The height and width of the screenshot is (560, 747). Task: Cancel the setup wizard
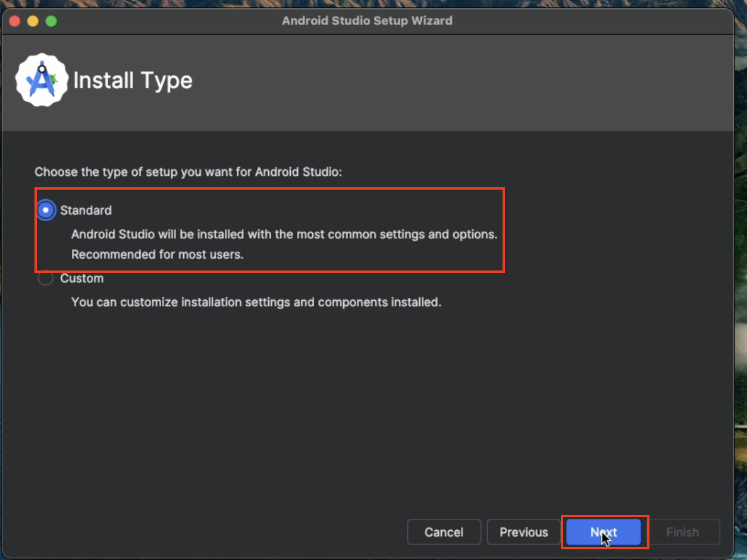(x=444, y=532)
